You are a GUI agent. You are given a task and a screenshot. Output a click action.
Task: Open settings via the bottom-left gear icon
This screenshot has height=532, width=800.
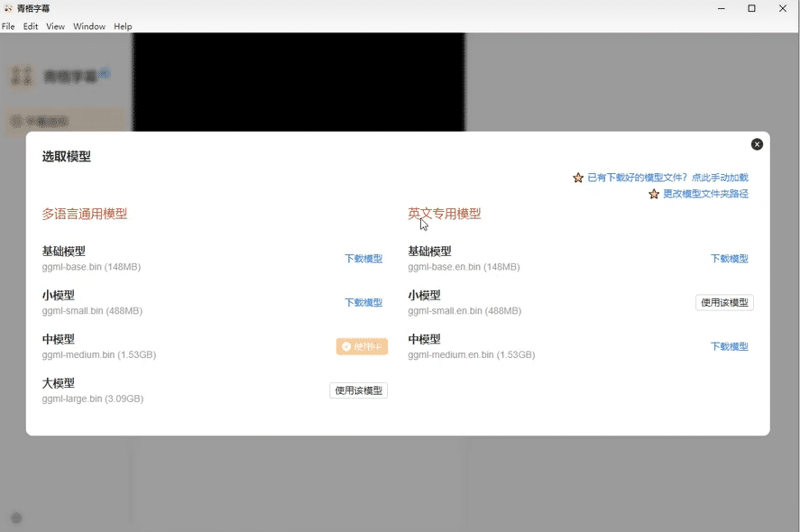tap(16, 517)
